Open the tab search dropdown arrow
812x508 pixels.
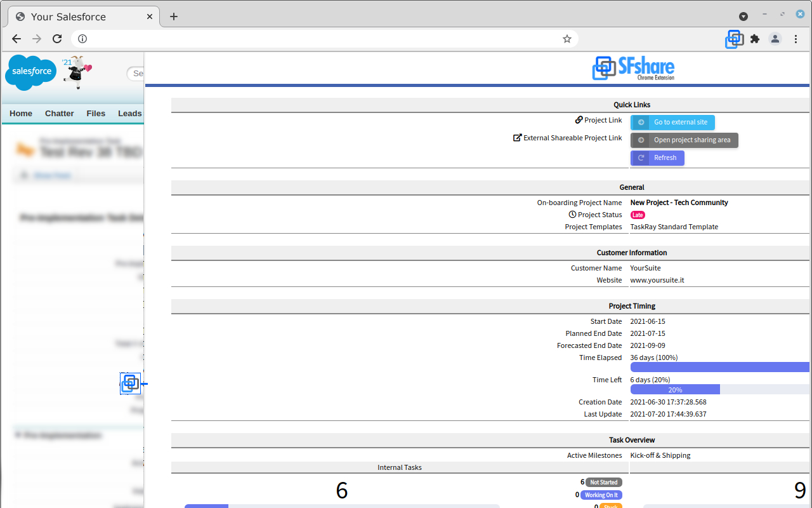pos(743,17)
